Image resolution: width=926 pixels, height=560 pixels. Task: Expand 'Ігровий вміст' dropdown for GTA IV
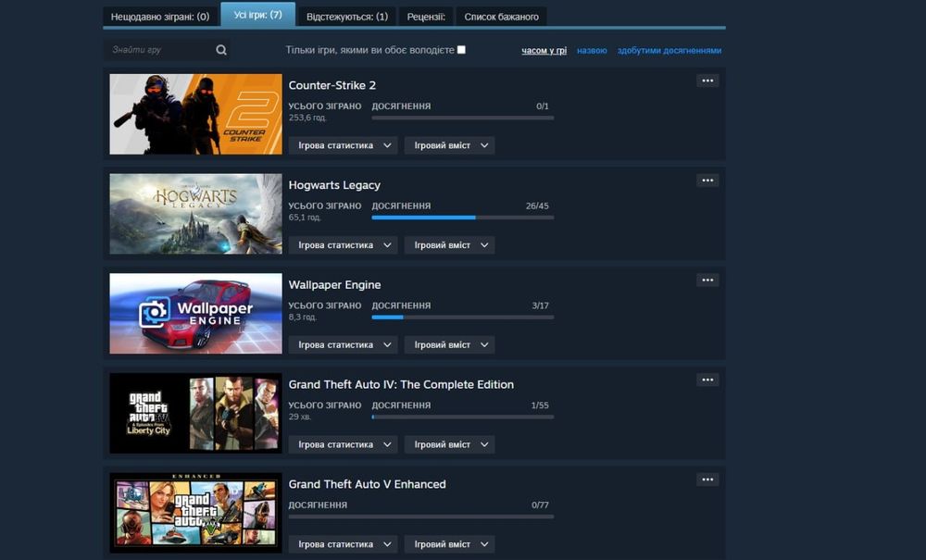[449, 444]
